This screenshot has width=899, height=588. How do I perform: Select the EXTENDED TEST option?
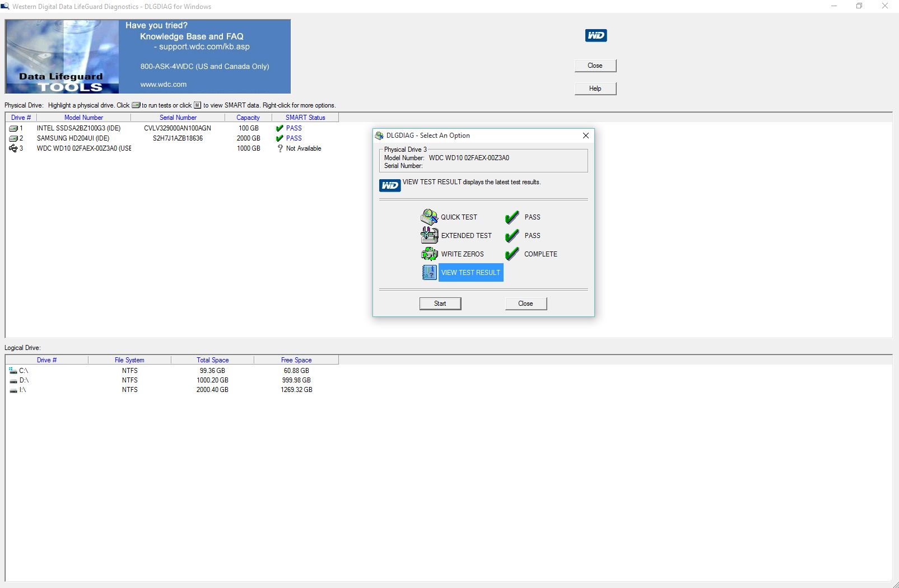click(x=466, y=236)
